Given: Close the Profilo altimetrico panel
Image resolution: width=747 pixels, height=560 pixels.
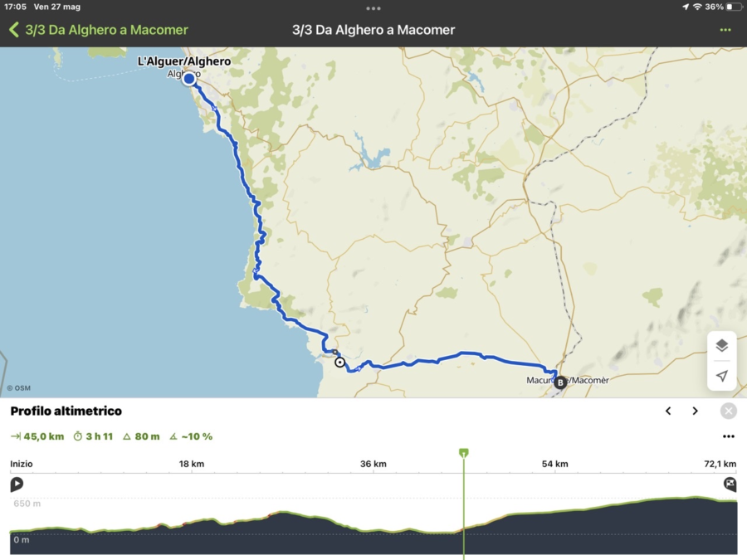Looking at the screenshot, I should pos(728,411).
